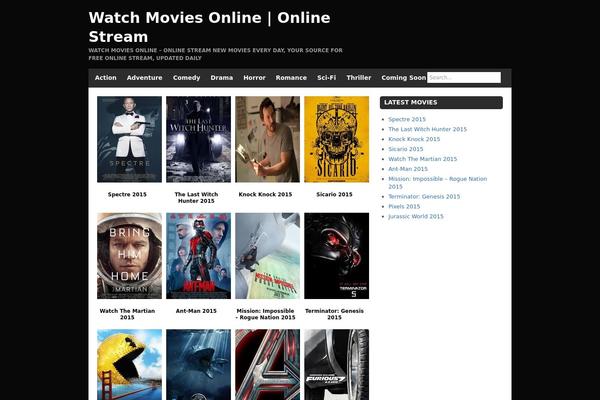Open The Last Witch Hunter in Latest Movies
Viewport: 600px width, 400px height.
427,129
